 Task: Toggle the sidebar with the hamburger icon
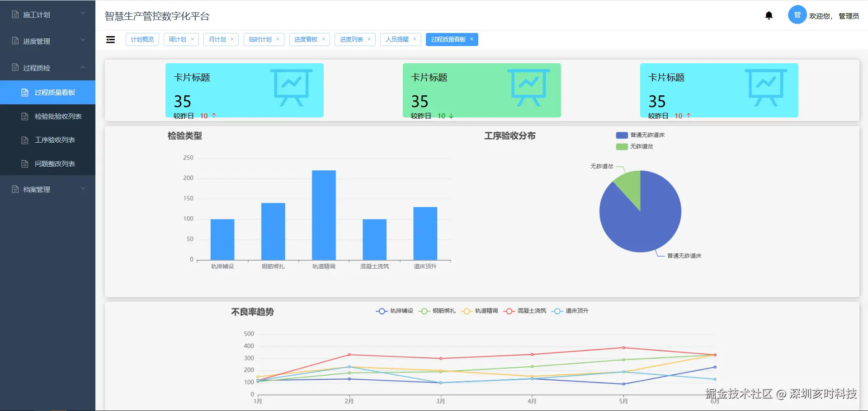point(110,40)
